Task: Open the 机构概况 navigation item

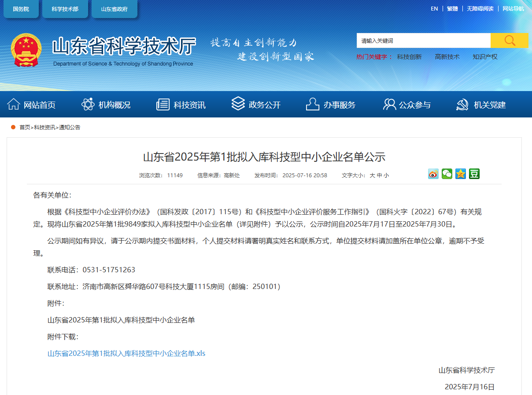Action: 106,105
